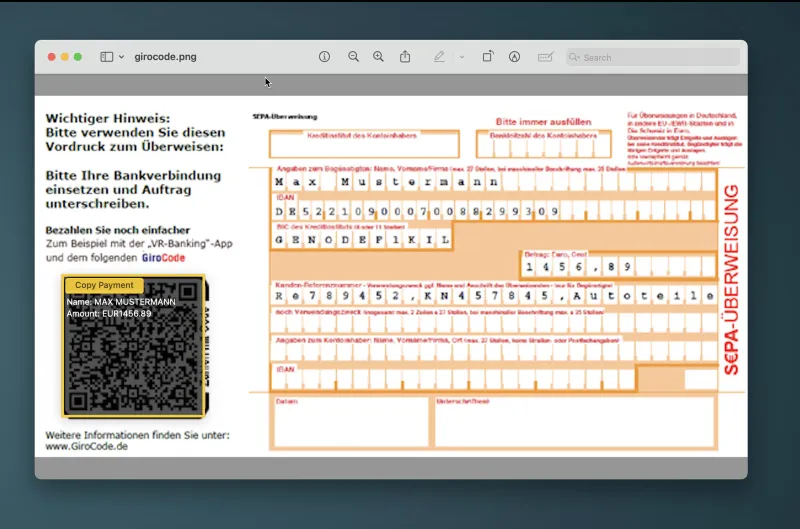This screenshot has height=529, width=800.
Task: Click the BIC value GENODEF1KIL
Action: (362, 240)
